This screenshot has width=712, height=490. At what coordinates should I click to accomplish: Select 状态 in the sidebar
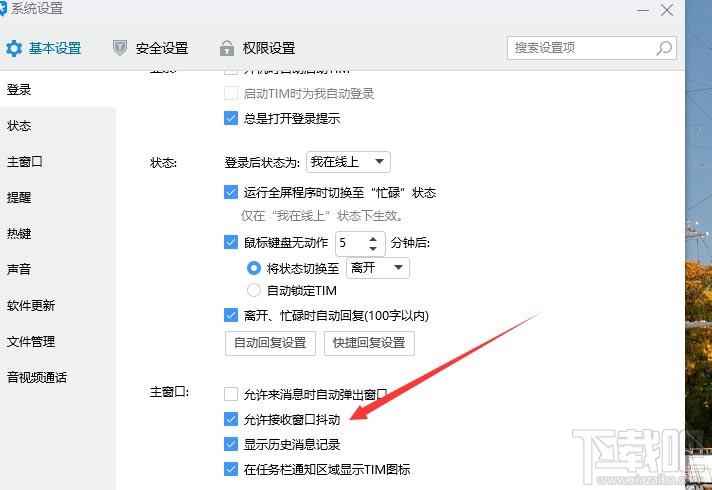[58, 125]
